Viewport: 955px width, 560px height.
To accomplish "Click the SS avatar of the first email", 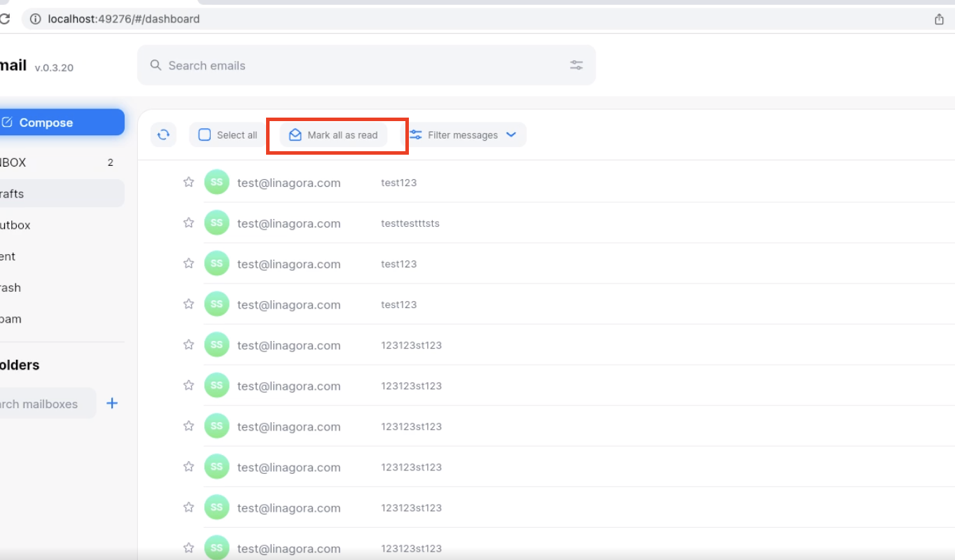I will pyautogui.click(x=216, y=181).
